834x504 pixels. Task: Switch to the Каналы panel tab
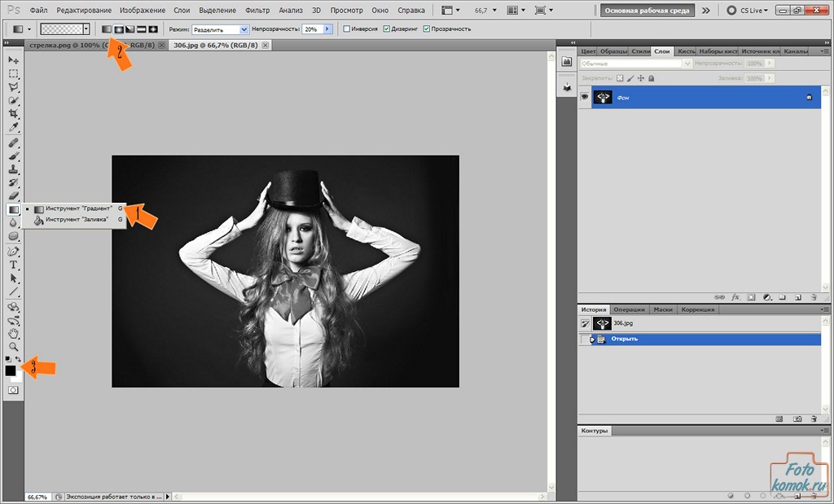795,51
